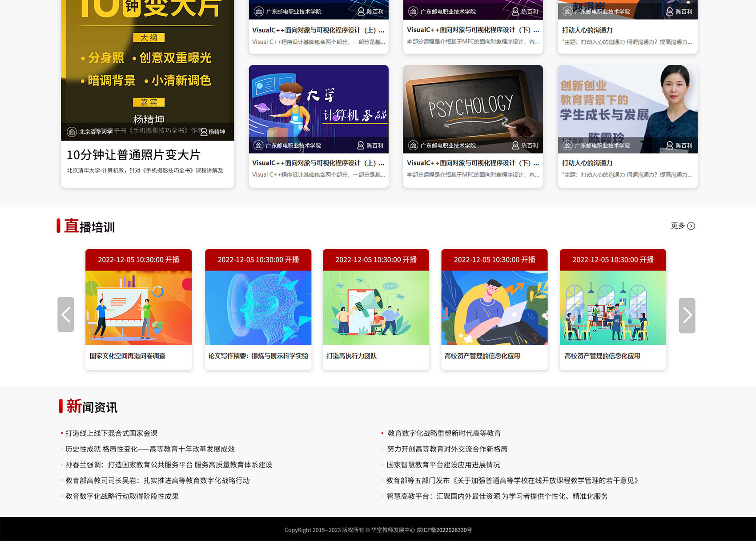Screen dimensions: 756x541
Task: Expand more live trainings via 更多 link
Action: coord(678,226)
